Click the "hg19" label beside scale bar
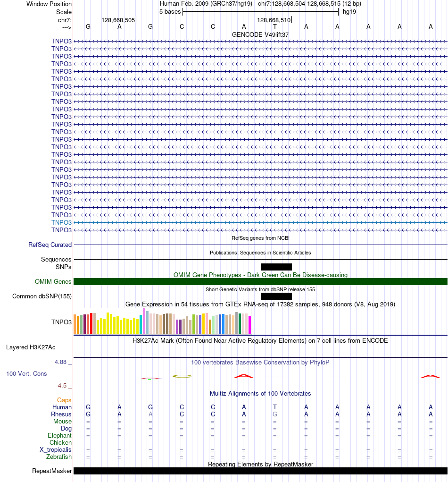The width and height of the screenshot is (448, 482). [349, 12]
